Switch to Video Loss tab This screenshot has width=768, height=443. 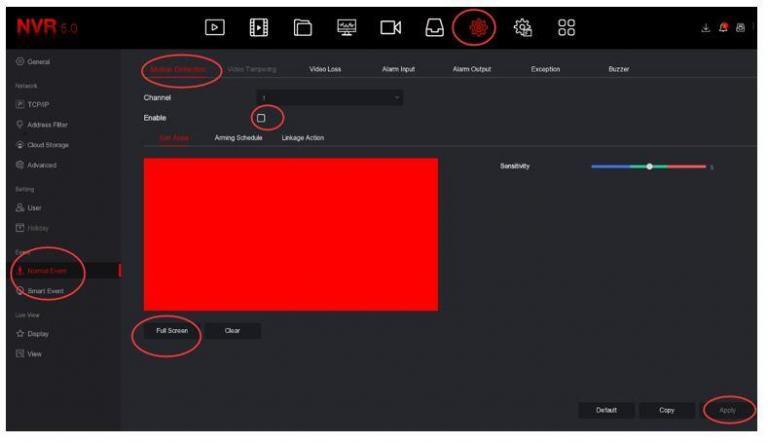point(325,69)
